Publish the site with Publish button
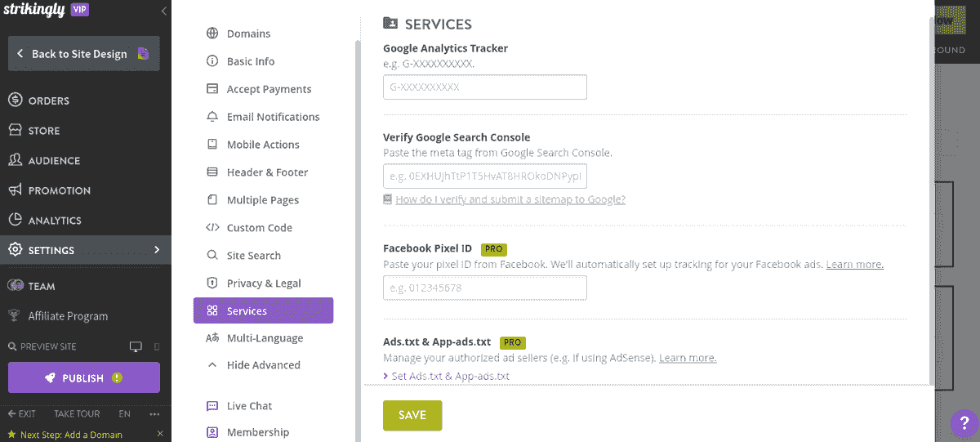This screenshot has width=980, height=442. tap(84, 378)
